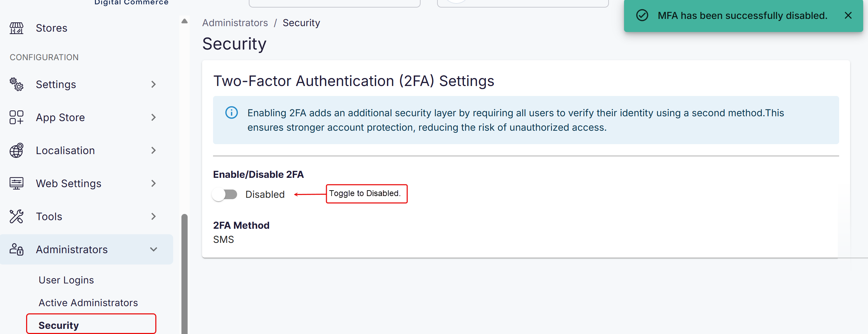This screenshot has width=868, height=334.
Task: Select Active Administrators from sidebar
Action: 88,302
